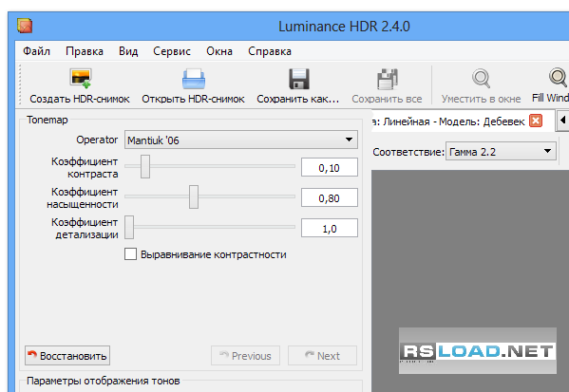The height and width of the screenshot is (392, 569).
Task: Click the Коэффициент детализации label
Action: (85, 228)
